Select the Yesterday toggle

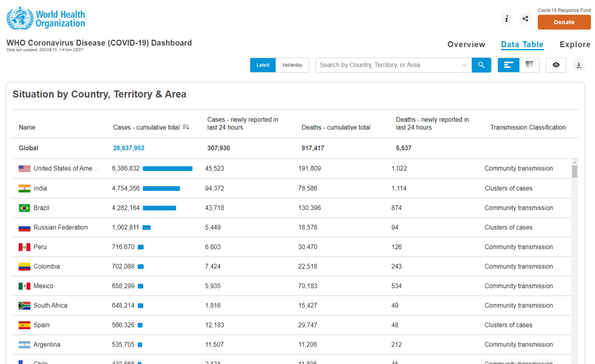click(292, 65)
